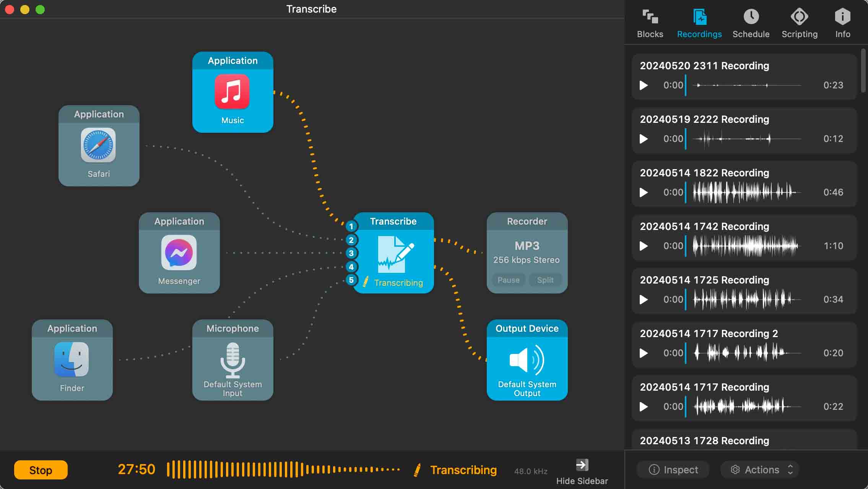Image resolution: width=868 pixels, height=489 pixels.
Task: Click the Recorder block header
Action: tap(527, 222)
